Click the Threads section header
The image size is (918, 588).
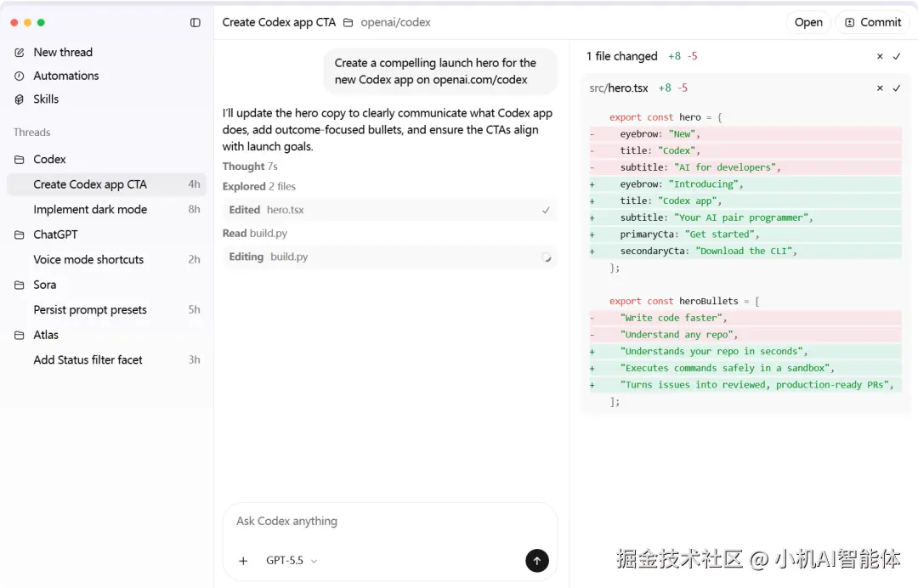[31, 133]
